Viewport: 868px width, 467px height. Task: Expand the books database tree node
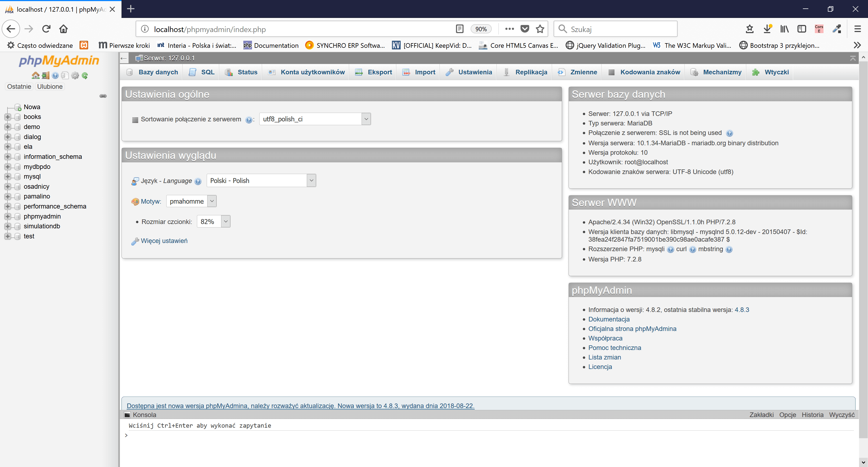pyautogui.click(x=7, y=117)
